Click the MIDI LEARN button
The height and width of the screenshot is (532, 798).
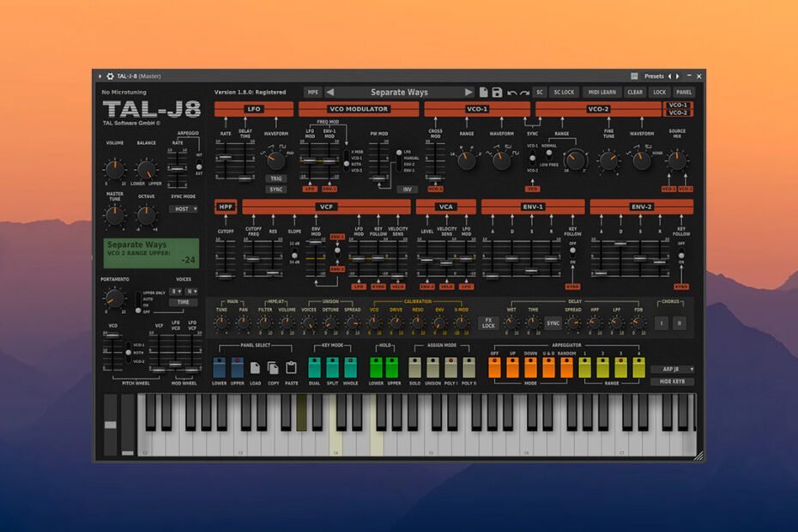point(602,92)
